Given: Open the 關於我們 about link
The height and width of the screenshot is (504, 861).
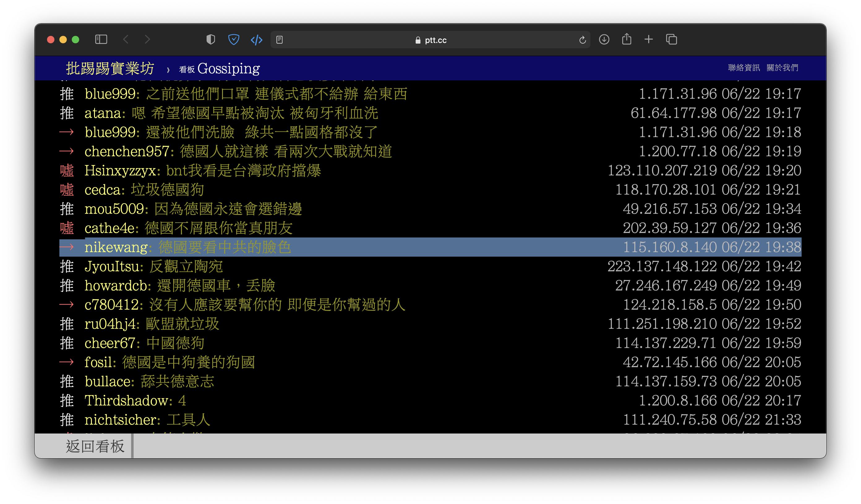Looking at the screenshot, I should [x=782, y=68].
